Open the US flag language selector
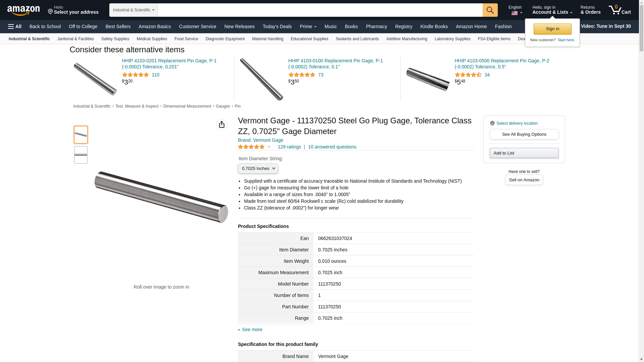 (x=517, y=13)
